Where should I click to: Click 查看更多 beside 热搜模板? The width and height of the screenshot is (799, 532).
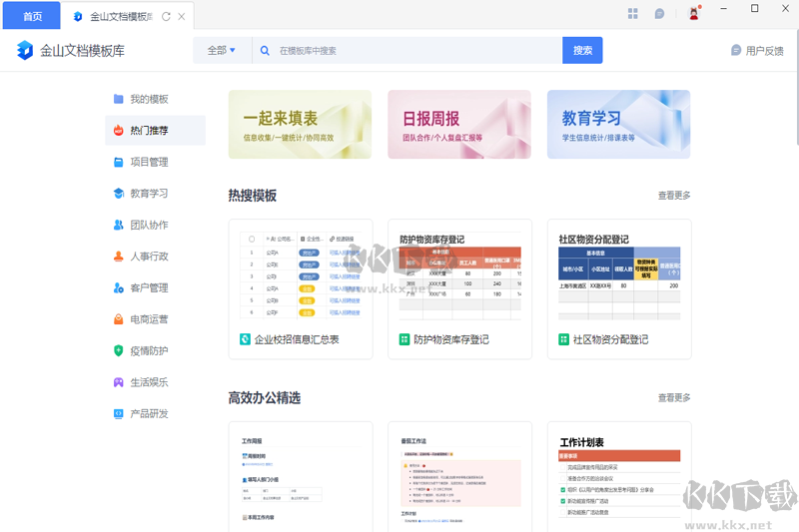coord(673,196)
